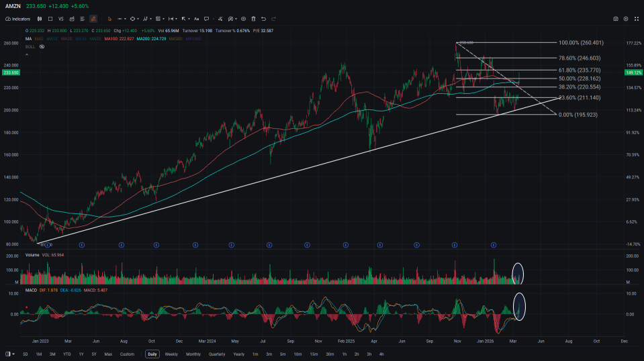Set range to Max
Screen dimensions: 644x361
pos(108,354)
